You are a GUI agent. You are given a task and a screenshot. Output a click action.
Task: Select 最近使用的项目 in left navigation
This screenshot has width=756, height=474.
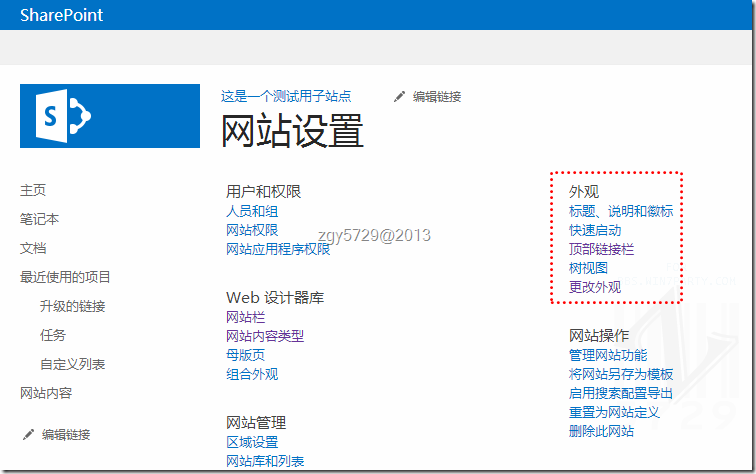pyautogui.click(x=65, y=277)
